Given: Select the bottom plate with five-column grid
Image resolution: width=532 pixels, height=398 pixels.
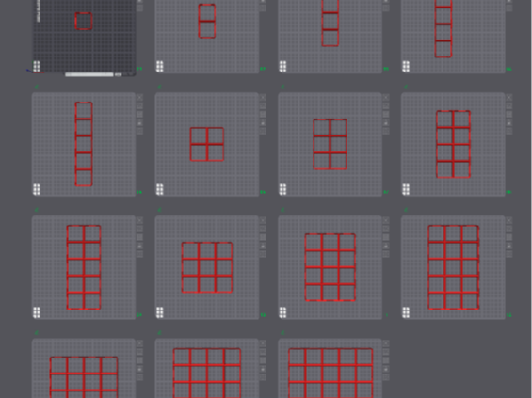Looking at the screenshot, I should [x=330, y=368].
